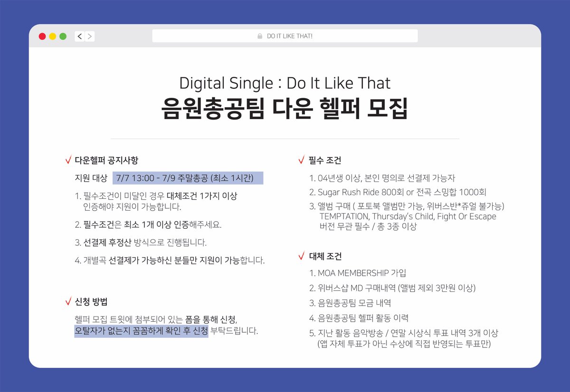
Task: Click the yellow minimize window dot
Action: [53, 36]
